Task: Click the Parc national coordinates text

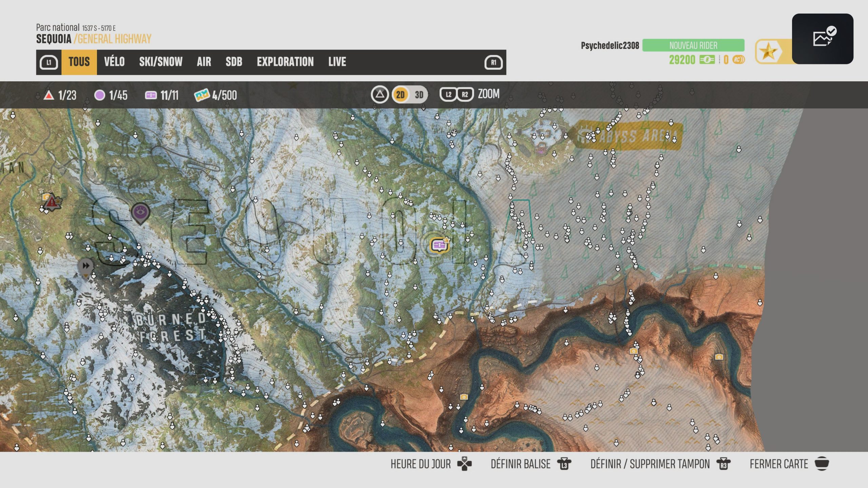Action: 76,27
